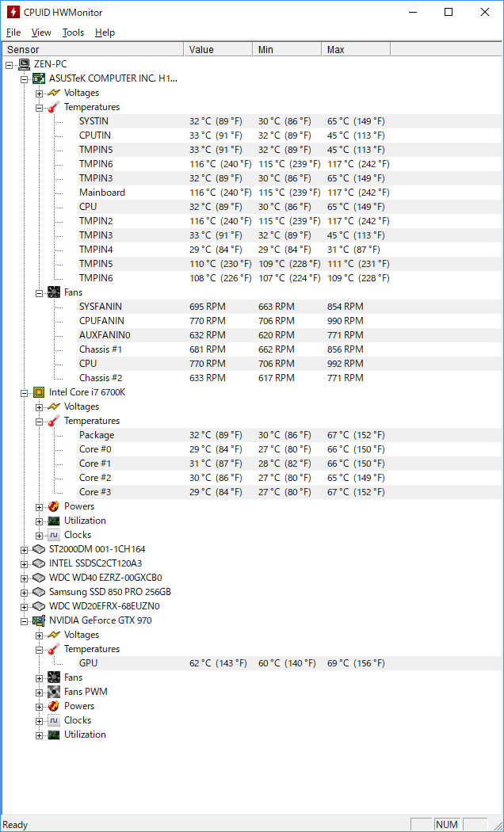This screenshot has width=504, height=832.
Task: Expand motherboard Voltages node
Action: tap(39, 94)
